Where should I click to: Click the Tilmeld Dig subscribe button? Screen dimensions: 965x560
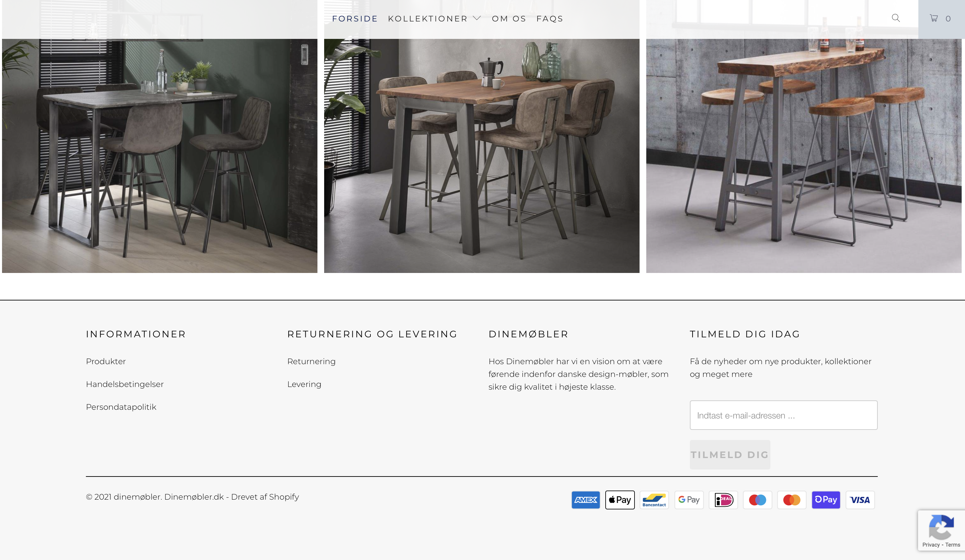pyautogui.click(x=730, y=454)
